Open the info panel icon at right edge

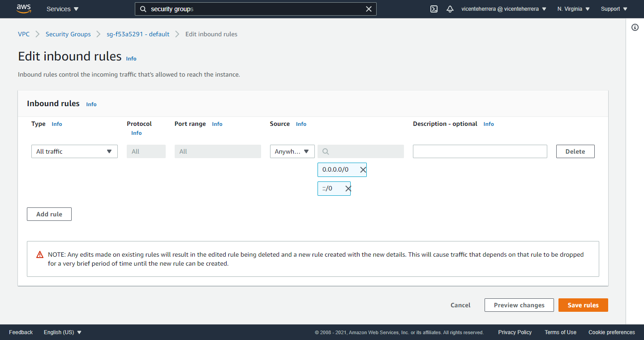click(x=635, y=27)
